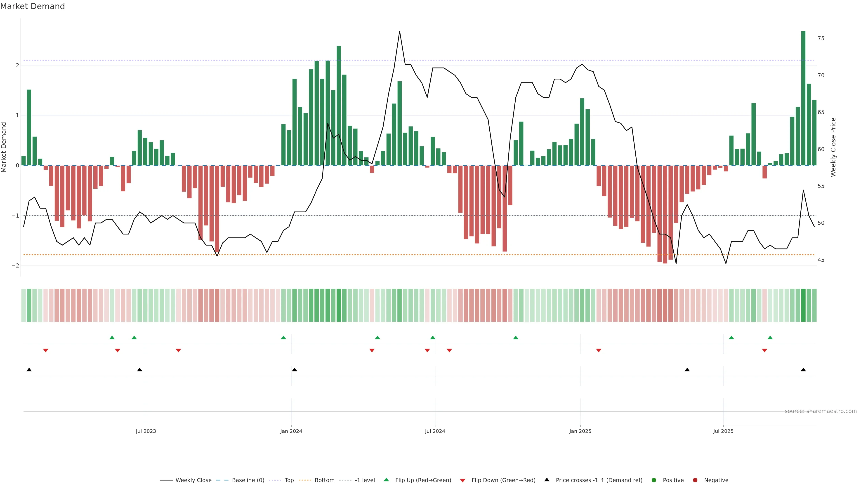Click the first black price-cross triangle marker
The width and height of the screenshot is (868, 488).
coord(29,370)
